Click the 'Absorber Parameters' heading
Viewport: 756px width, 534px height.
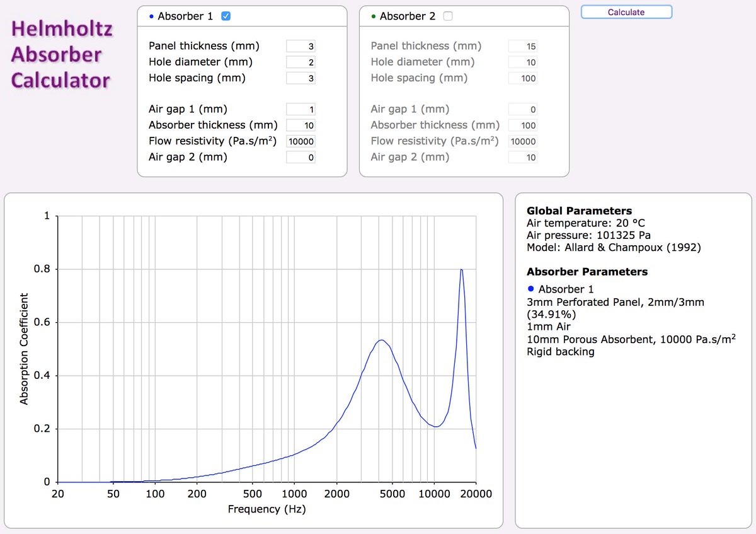point(587,272)
